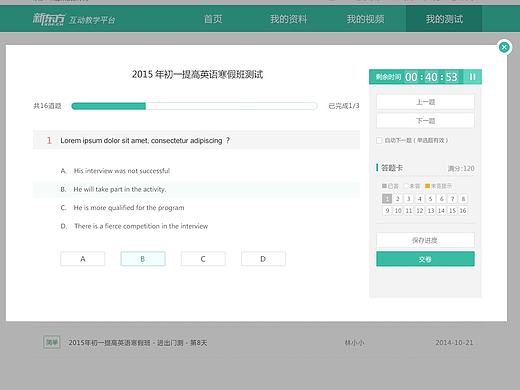Jump to question 8 in answer card

[463, 199]
